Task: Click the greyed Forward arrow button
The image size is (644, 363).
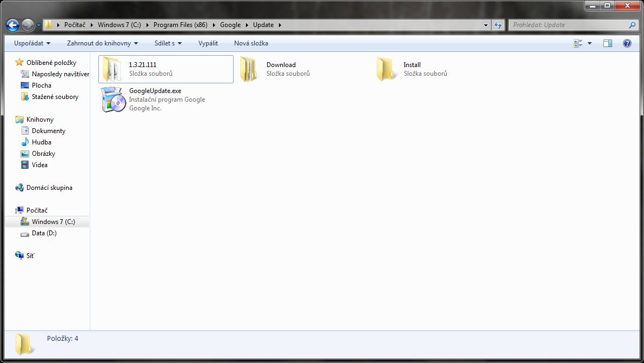Action: coord(28,25)
